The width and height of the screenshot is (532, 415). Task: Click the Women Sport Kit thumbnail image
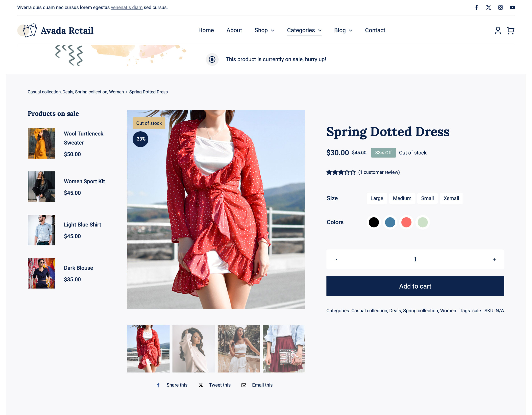41,187
